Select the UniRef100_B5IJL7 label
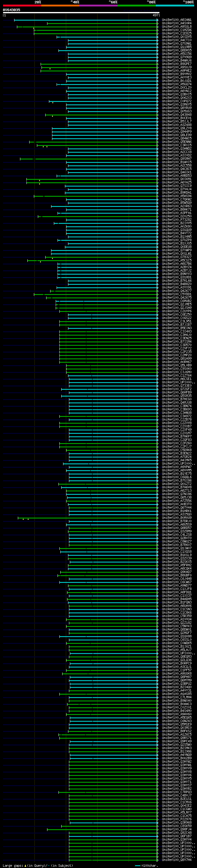 176,121
